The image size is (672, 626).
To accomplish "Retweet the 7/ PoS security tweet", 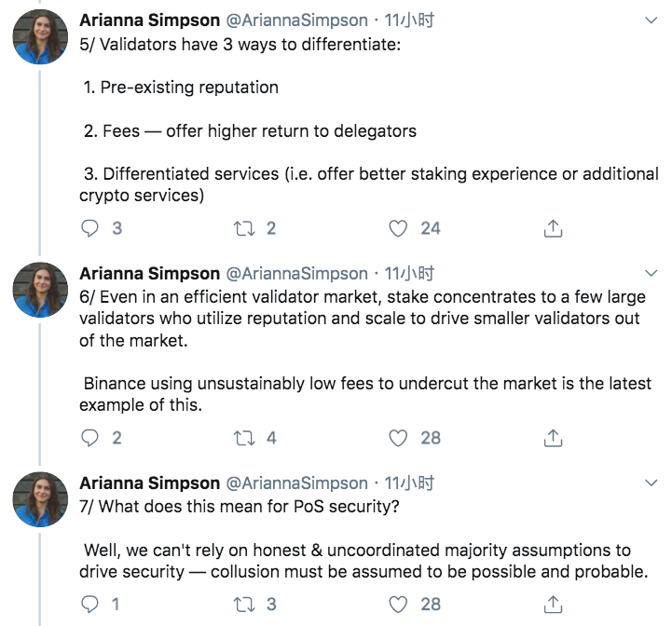I will point(244,605).
